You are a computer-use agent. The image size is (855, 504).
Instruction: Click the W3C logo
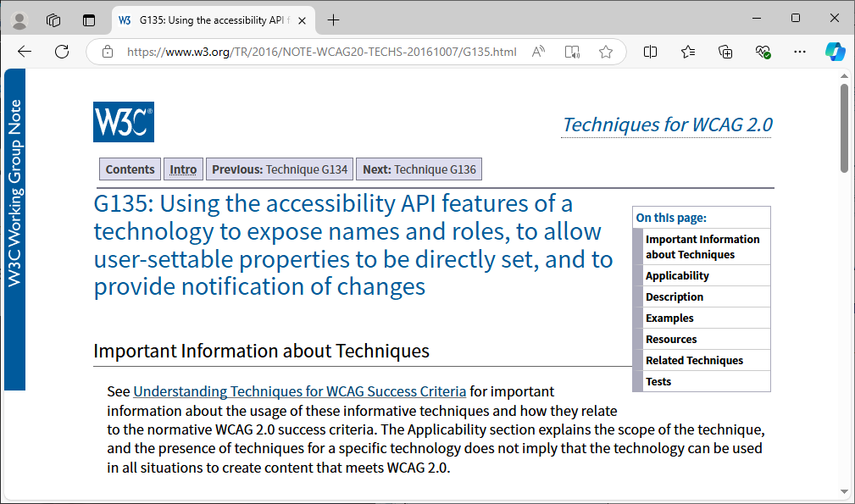point(124,122)
